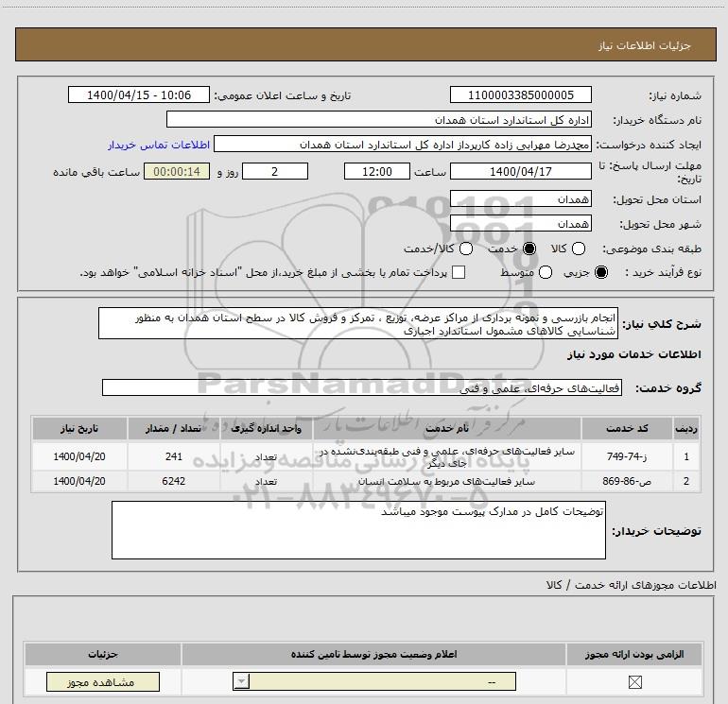
Task: Click the تعداد / مقدار column header
Action: tap(173, 428)
